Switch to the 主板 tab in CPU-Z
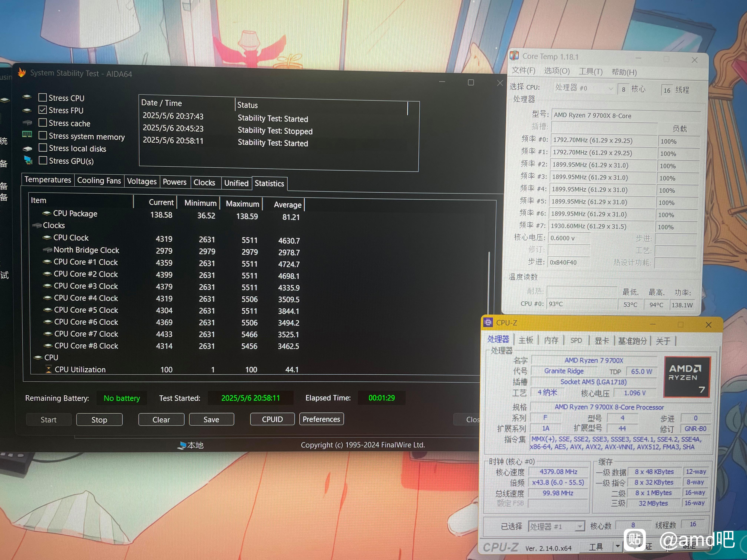 coord(526,340)
